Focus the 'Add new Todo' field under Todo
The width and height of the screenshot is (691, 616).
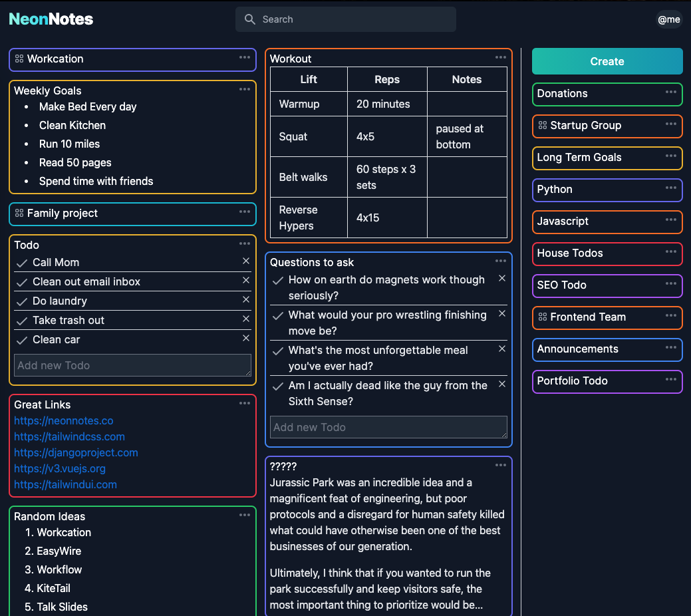[x=132, y=365]
